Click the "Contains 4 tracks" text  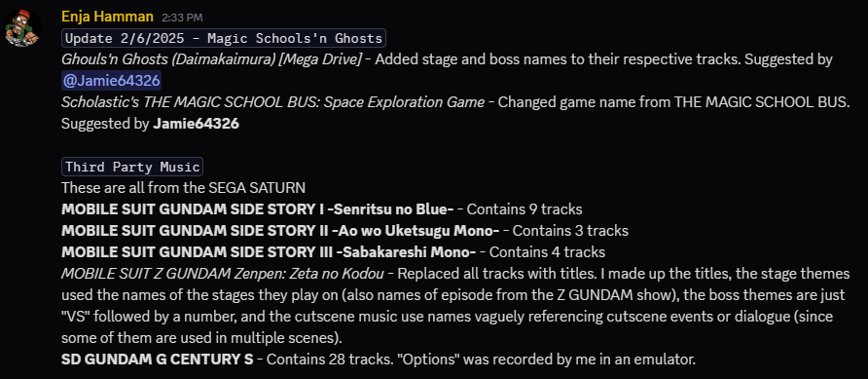coord(547,252)
